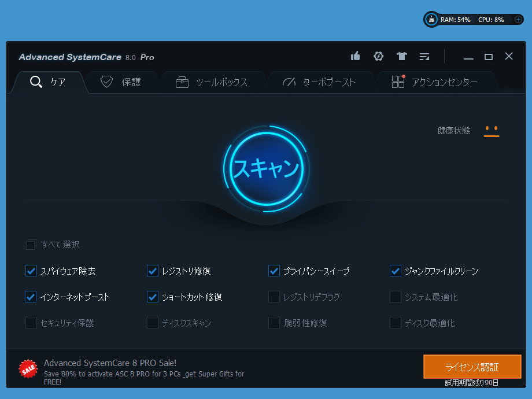Uncheck ジャンクファイルクリーン checkbox
The image size is (532, 399).
pyautogui.click(x=396, y=271)
